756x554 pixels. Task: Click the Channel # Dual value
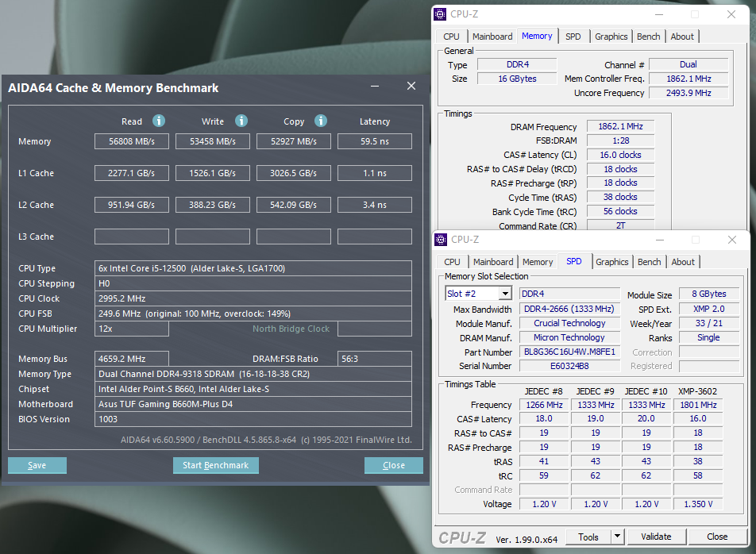[688, 64]
